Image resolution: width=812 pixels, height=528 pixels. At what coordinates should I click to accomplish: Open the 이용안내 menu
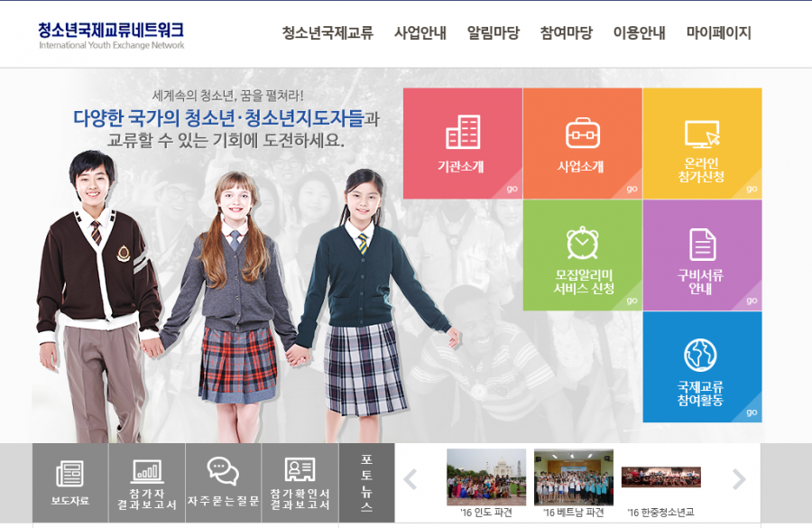point(639,32)
